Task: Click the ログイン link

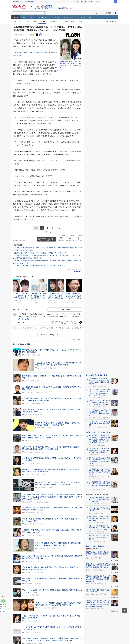Action: (38, 8)
